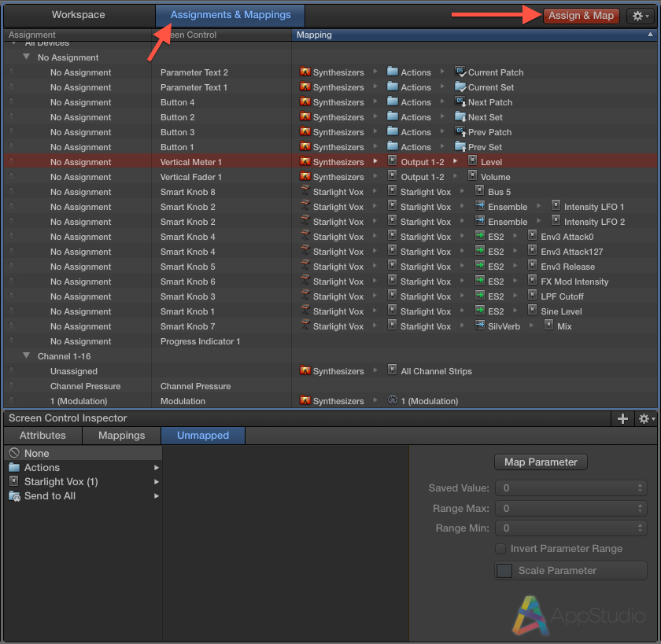Click the Bus 5 parameter icon
The height and width of the screenshot is (644, 661).
(480, 191)
